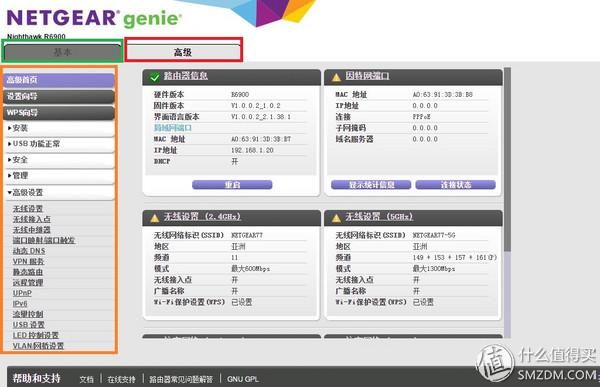This screenshot has width=600, height=387.
Task: Click the Nighthawk R6900 model label
Action: point(36,36)
